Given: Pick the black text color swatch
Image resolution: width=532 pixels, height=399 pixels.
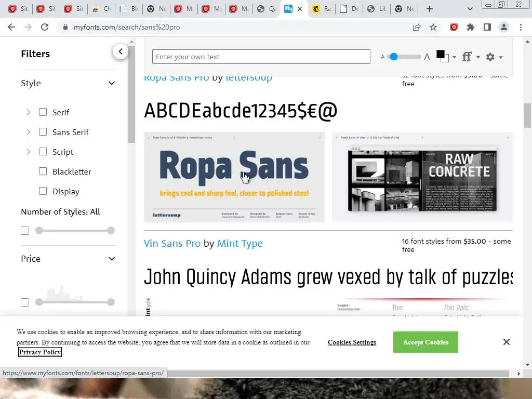Looking at the screenshot, I should [441, 54].
